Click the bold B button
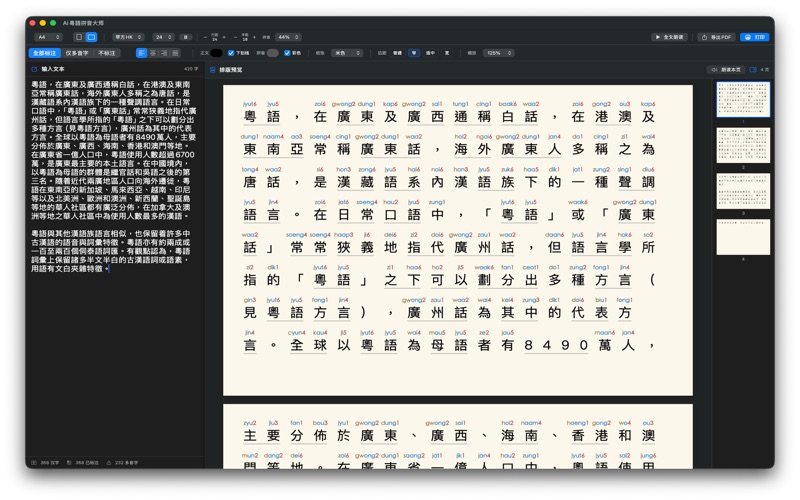The height and width of the screenshot is (500, 800). point(185,37)
